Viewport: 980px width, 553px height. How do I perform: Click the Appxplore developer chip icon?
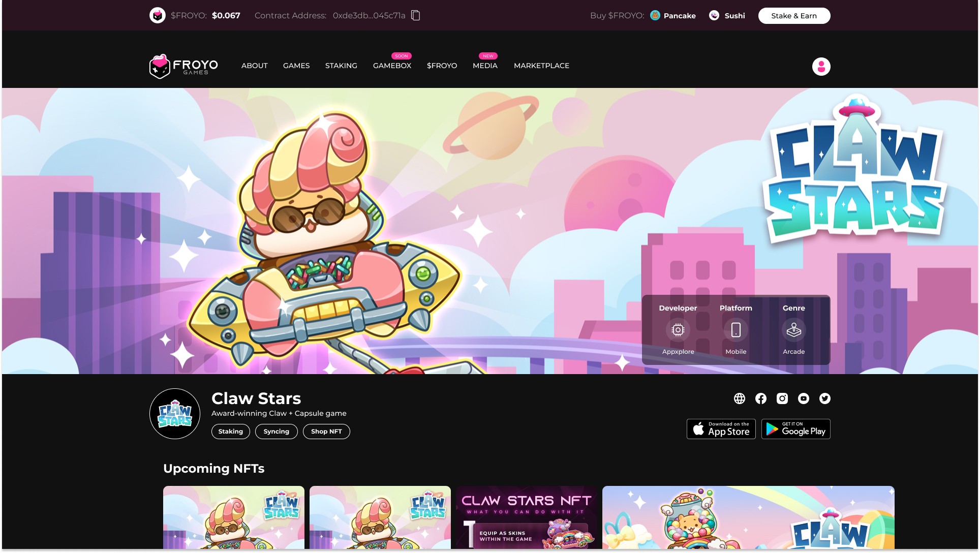(x=678, y=330)
